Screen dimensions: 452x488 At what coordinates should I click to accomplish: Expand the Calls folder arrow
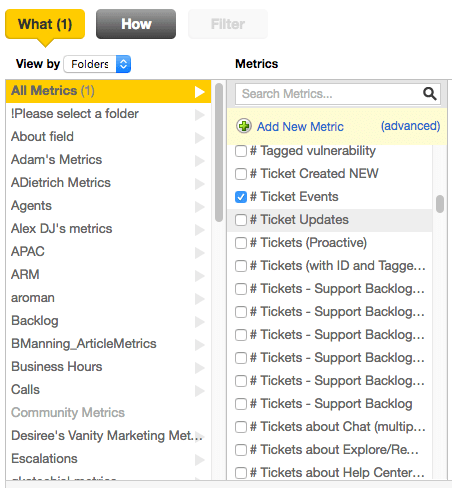(200, 391)
